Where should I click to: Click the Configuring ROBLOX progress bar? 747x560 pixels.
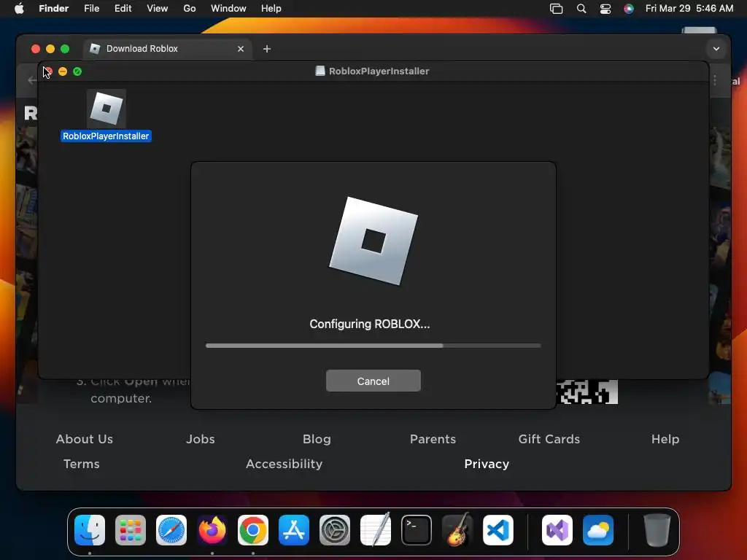coord(373,346)
